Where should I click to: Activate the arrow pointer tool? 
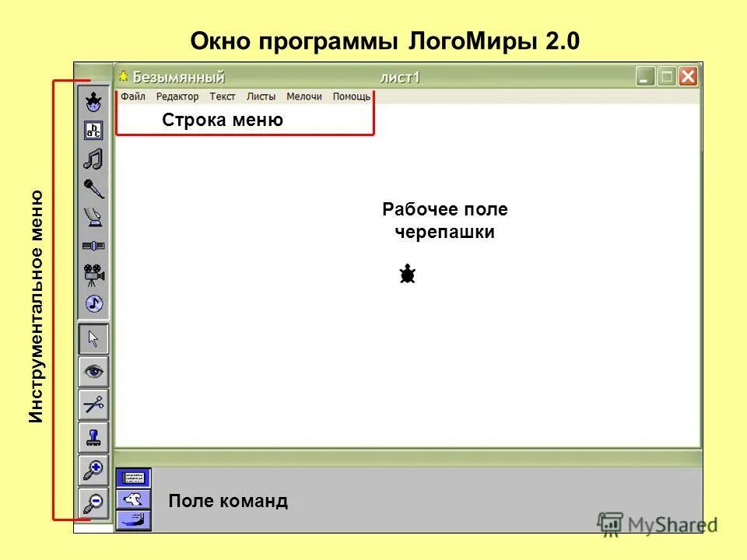click(x=93, y=340)
